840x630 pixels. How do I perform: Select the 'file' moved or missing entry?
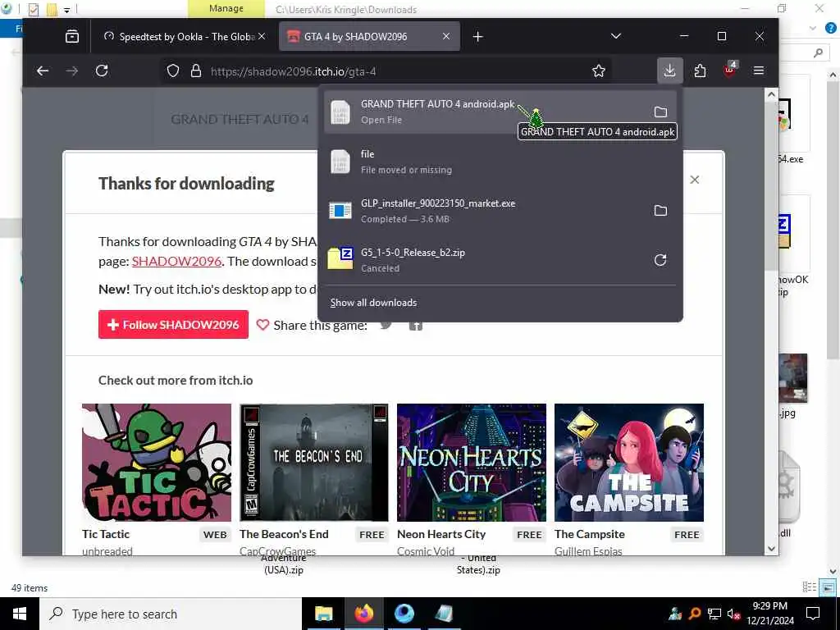pyautogui.click(x=500, y=162)
